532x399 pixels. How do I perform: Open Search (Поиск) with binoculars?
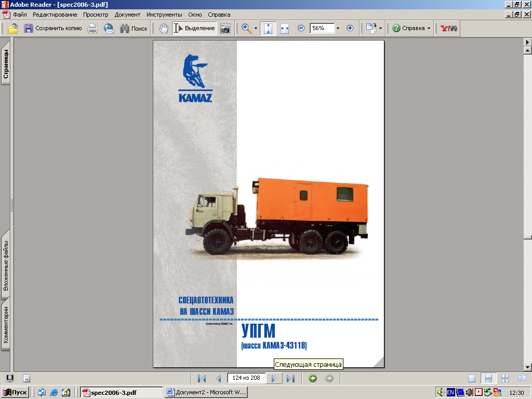[134, 29]
